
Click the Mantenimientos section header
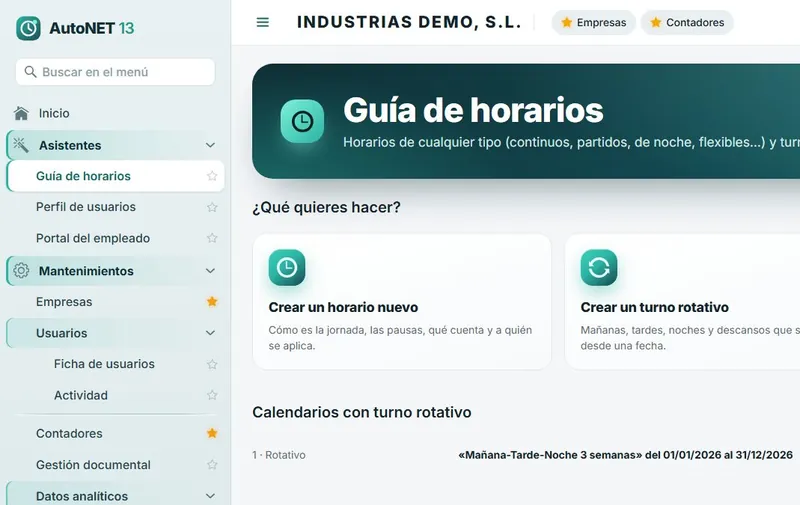(115, 271)
